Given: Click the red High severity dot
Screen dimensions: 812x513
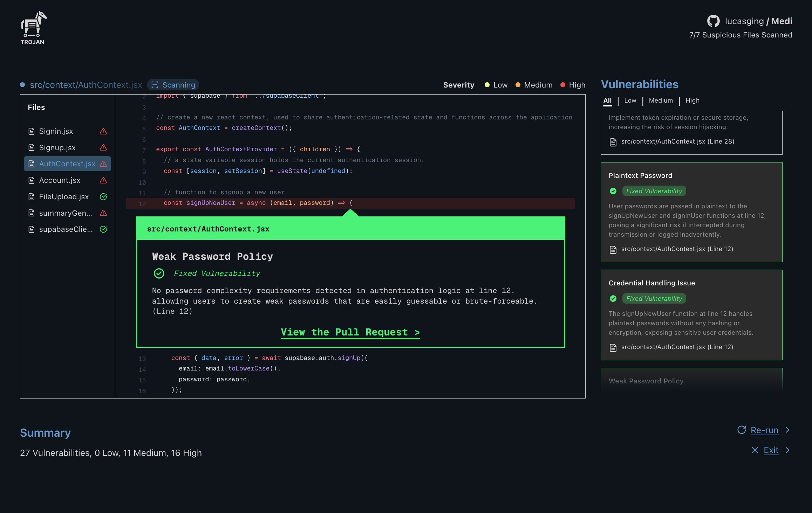Looking at the screenshot, I should point(562,85).
